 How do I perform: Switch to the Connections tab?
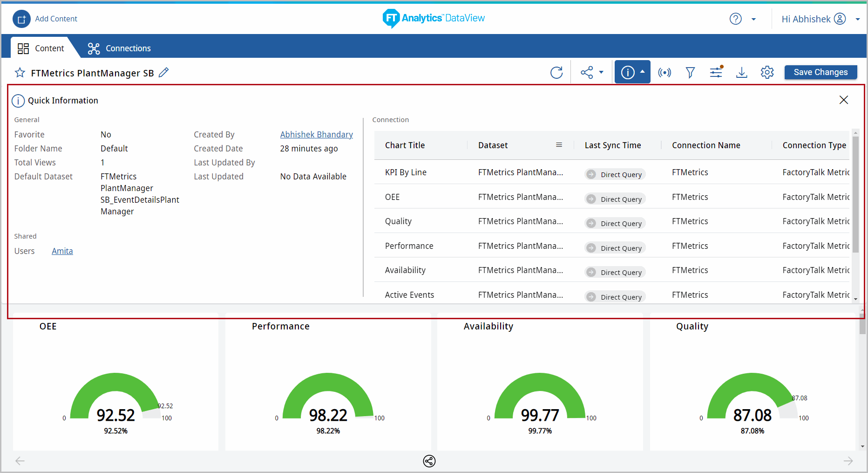coord(119,48)
